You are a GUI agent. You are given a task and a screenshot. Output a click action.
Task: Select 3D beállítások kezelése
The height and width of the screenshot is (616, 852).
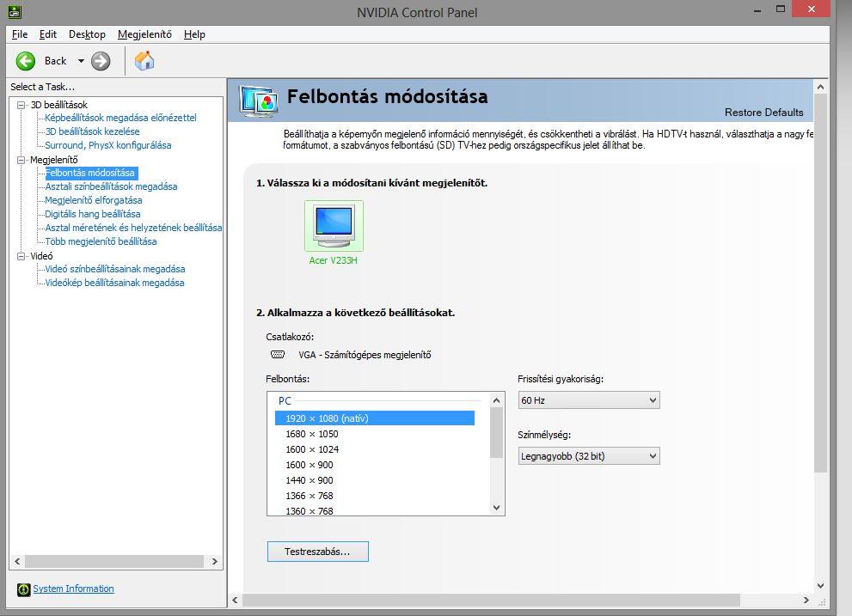[92, 131]
